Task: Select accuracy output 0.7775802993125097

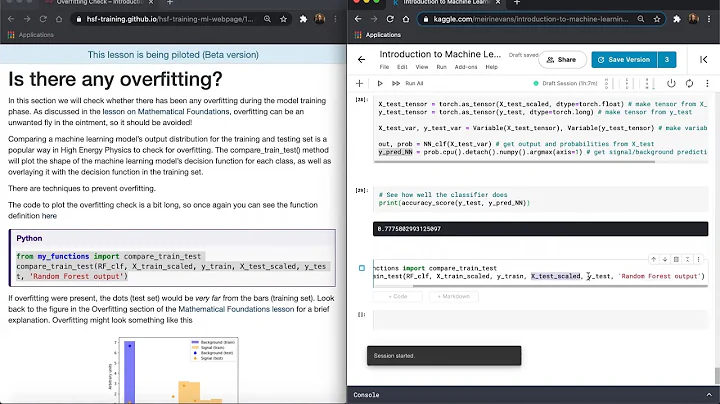Action: click(409, 229)
